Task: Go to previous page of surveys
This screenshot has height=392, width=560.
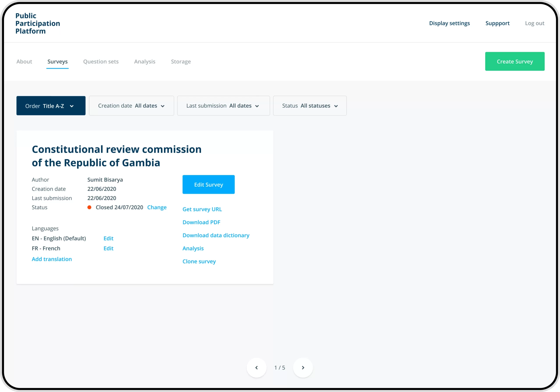Action: [256, 367]
